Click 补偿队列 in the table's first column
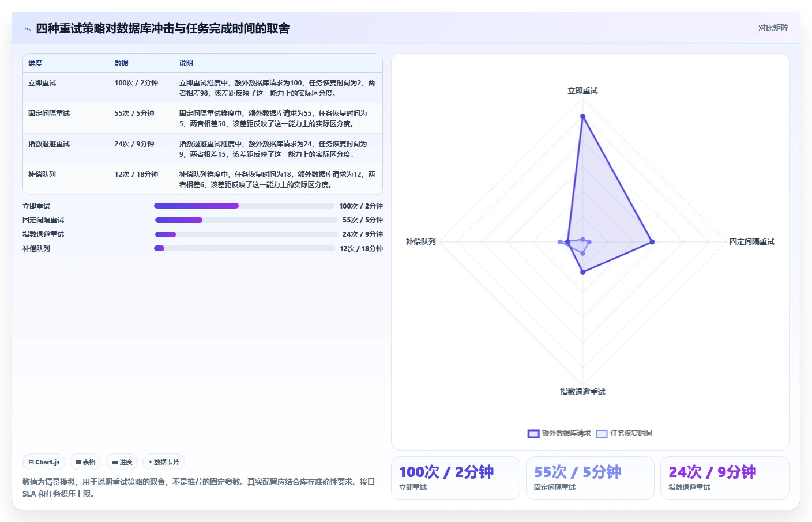812x522 pixels. 42,175
